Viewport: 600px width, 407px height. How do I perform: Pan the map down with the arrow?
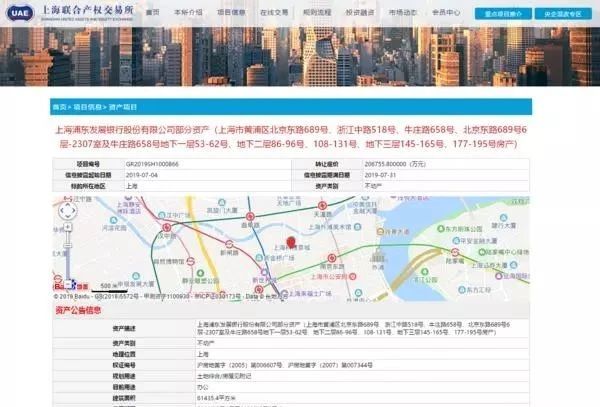coord(68,217)
